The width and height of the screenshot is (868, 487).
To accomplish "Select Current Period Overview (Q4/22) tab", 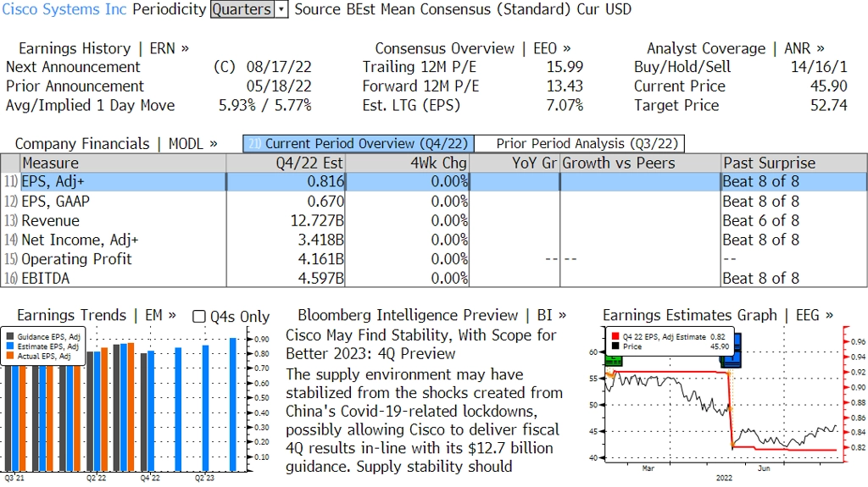I will coord(359,144).
